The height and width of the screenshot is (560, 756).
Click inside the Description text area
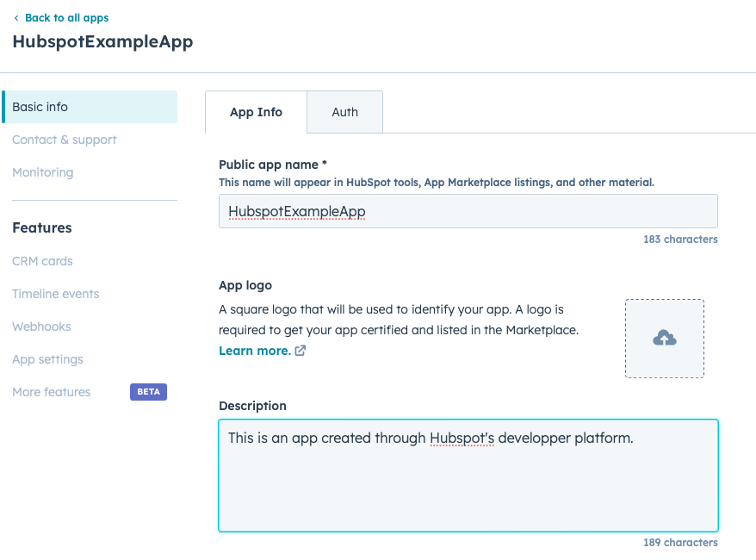[x=468, y=476]
